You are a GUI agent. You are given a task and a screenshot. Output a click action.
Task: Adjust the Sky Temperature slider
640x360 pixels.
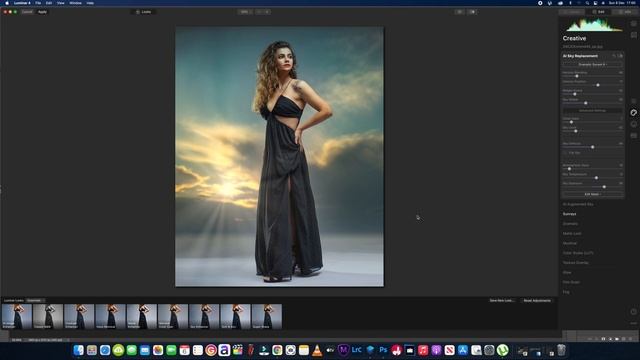(596, 178)
